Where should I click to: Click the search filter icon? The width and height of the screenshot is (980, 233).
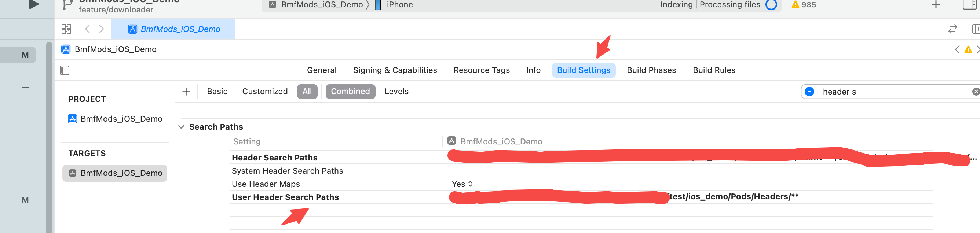pyautogui.click(x=809, y=92)
